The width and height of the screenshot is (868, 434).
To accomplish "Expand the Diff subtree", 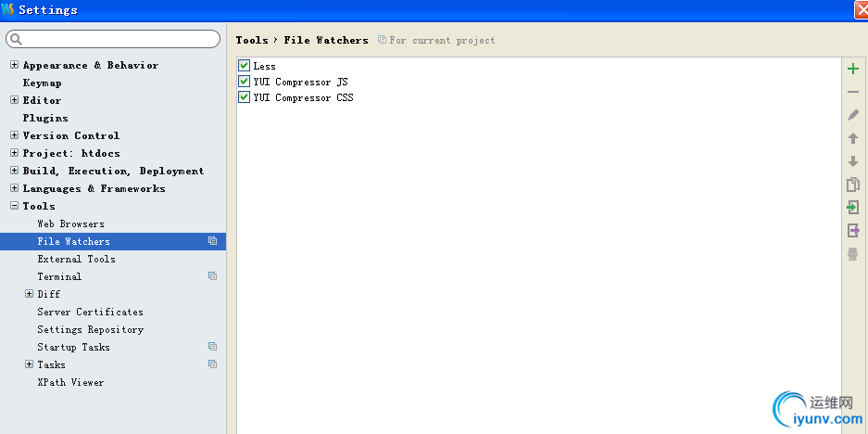I will [x=29, y=294].
